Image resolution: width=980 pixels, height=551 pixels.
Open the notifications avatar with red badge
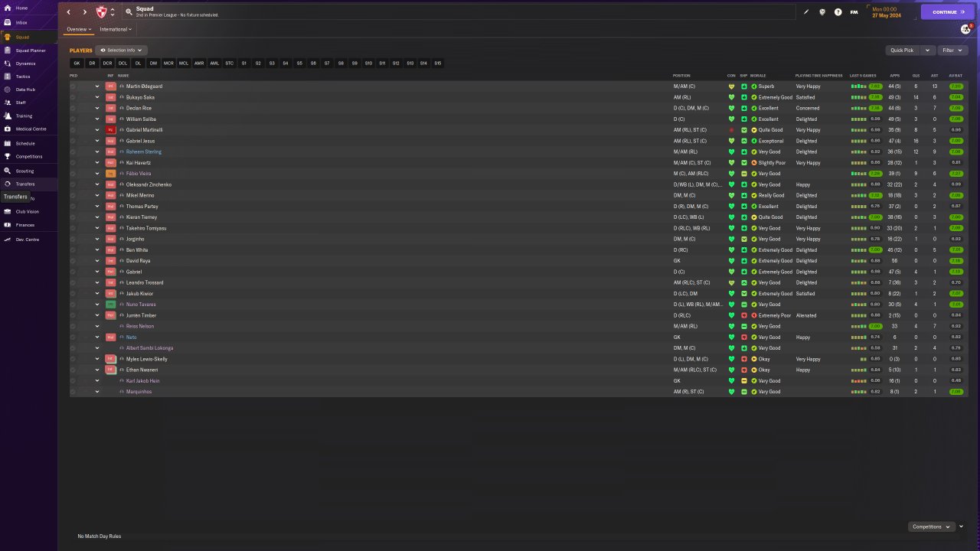[965, 29]
